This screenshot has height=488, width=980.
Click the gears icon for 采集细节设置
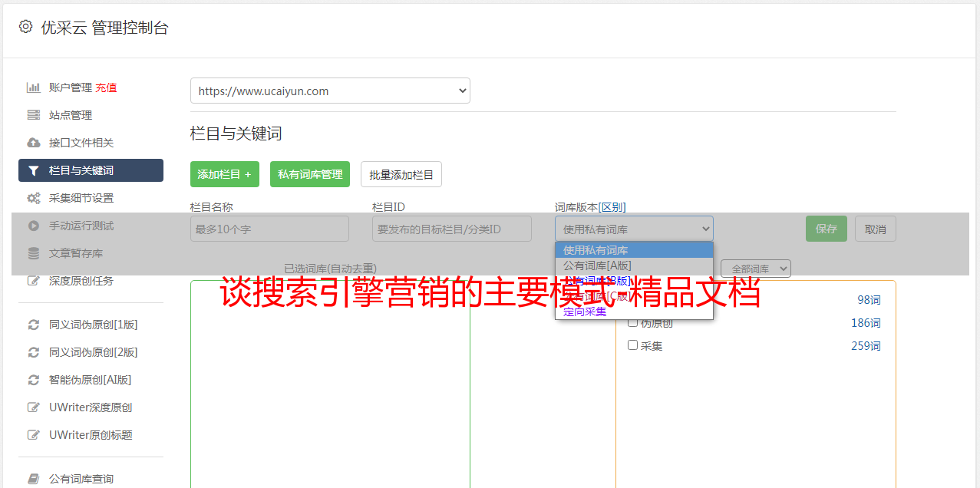tap(33, 198)
